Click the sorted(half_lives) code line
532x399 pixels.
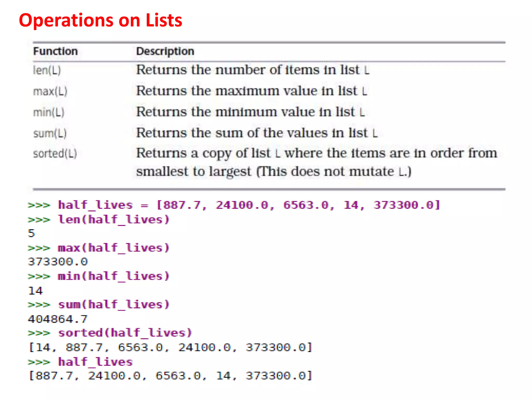110,333
